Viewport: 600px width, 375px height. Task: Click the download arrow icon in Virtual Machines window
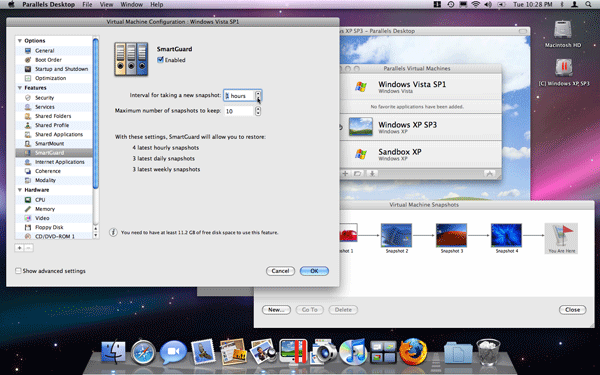tap(371, 174)
